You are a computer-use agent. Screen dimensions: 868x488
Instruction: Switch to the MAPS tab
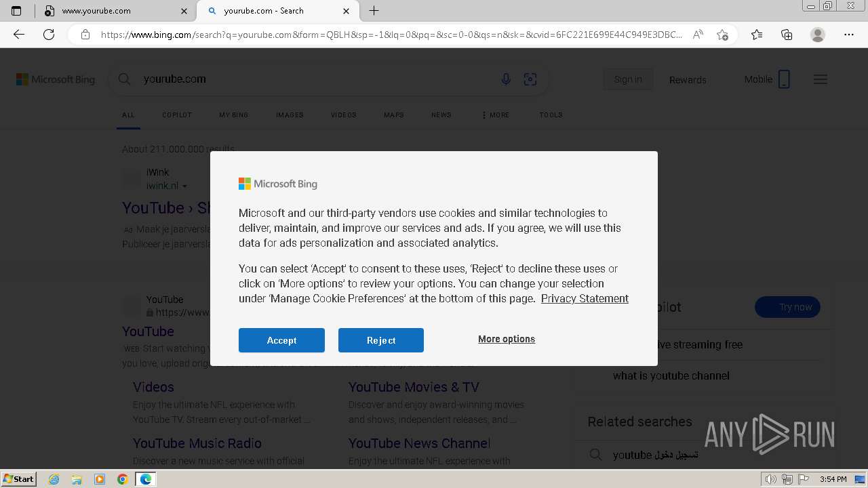pos(394,115)
